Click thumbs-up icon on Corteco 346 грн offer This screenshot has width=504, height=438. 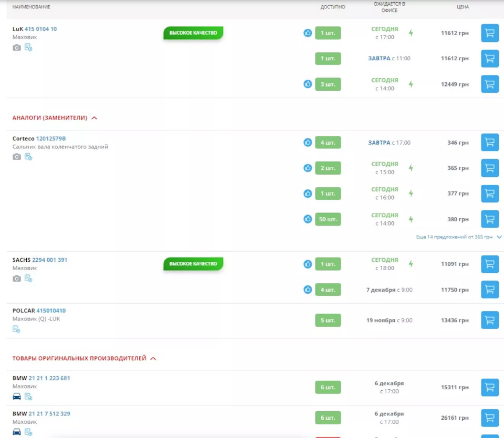click(308, 142)
